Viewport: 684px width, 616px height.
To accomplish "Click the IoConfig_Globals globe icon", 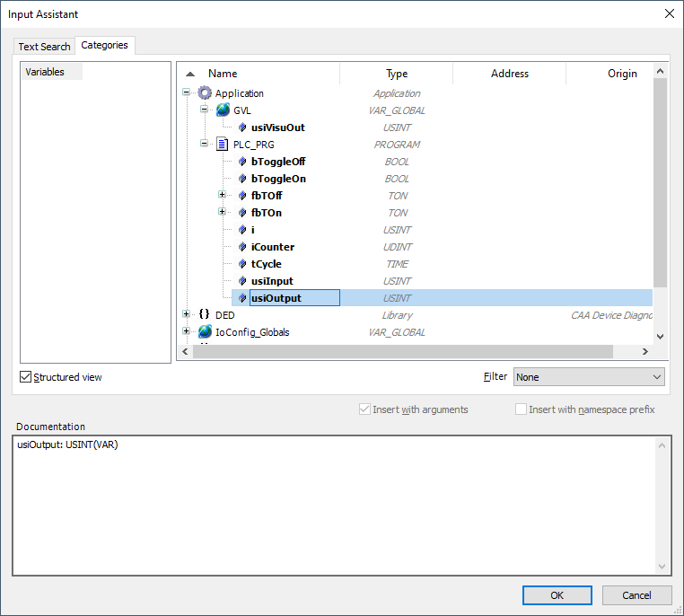I will pyautogui.click(x=205, y=332).
